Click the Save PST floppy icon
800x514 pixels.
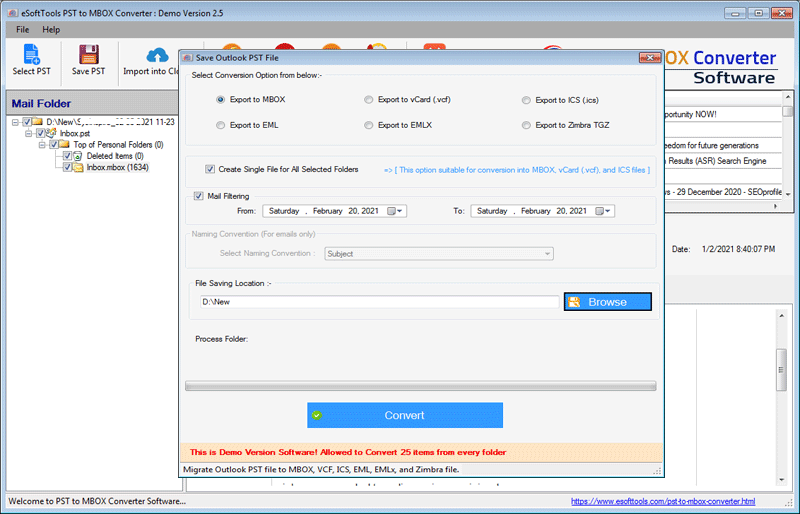pos(88,54)
